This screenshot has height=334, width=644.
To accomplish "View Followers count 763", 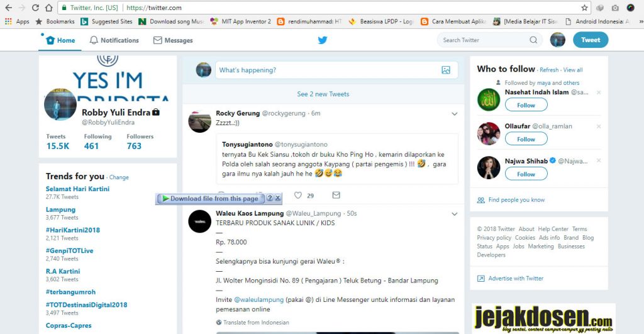I will tap(140, 142).
